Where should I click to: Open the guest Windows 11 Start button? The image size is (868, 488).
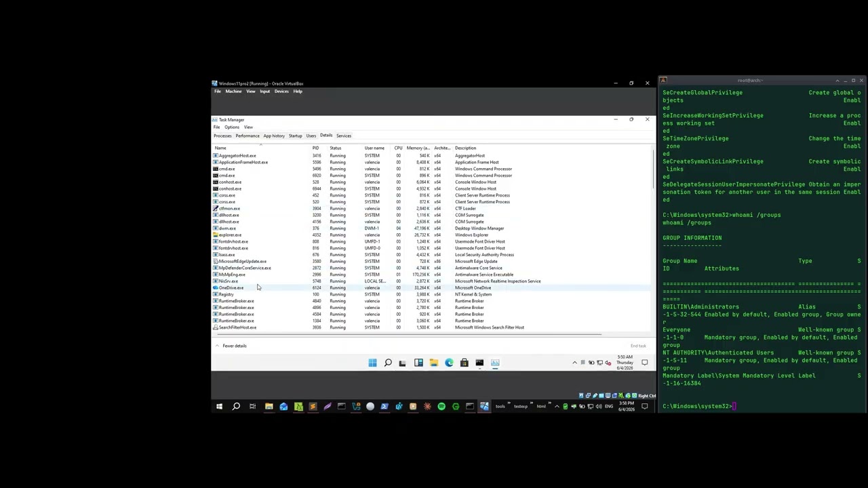click(372, 363)
